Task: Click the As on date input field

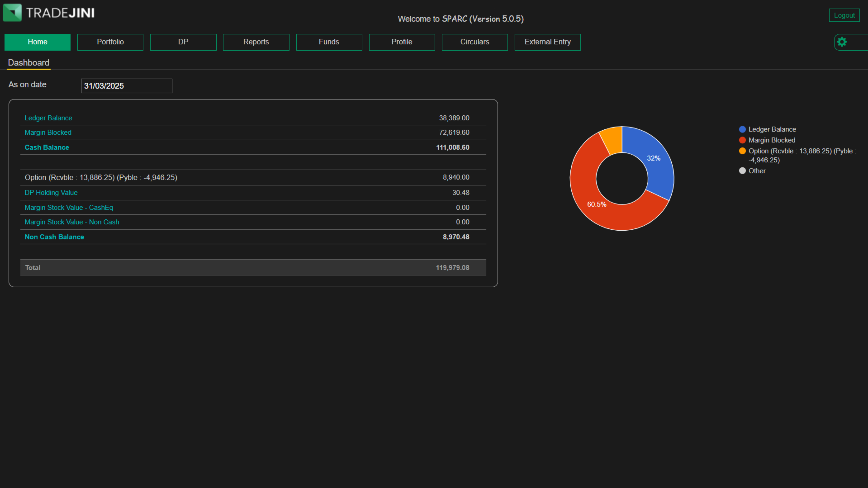Action: point(126,86)
